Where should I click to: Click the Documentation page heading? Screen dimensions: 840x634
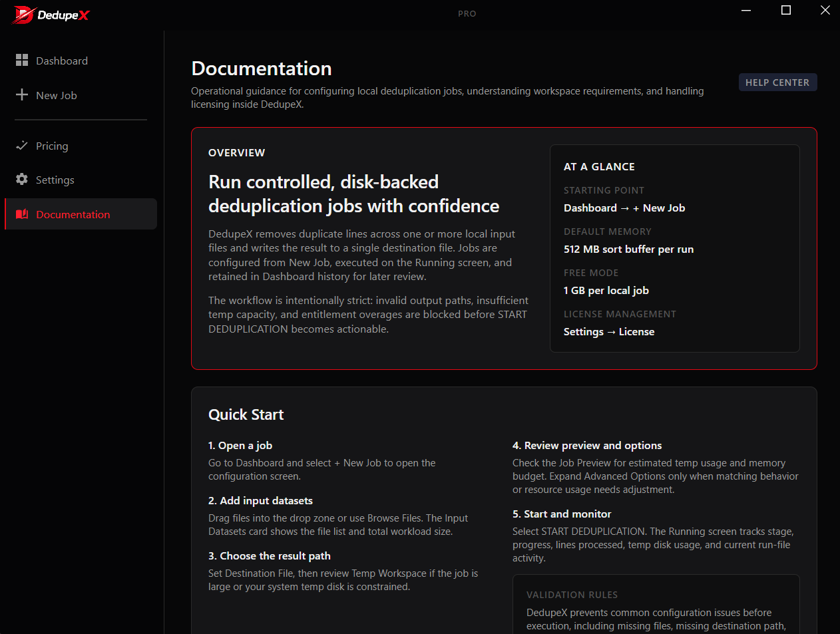(262, 69)
